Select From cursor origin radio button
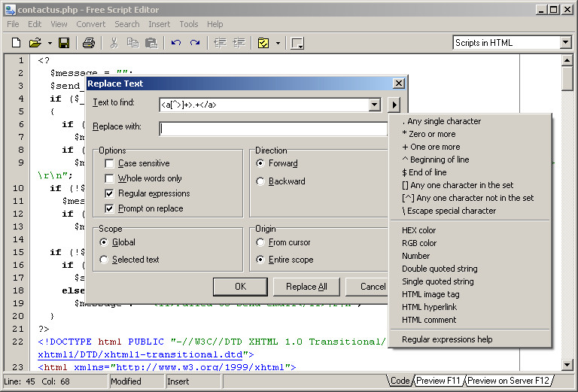Image resolution: width=578 pixels, height=392 pixels. pyautogui.click(x=260, y=242)
